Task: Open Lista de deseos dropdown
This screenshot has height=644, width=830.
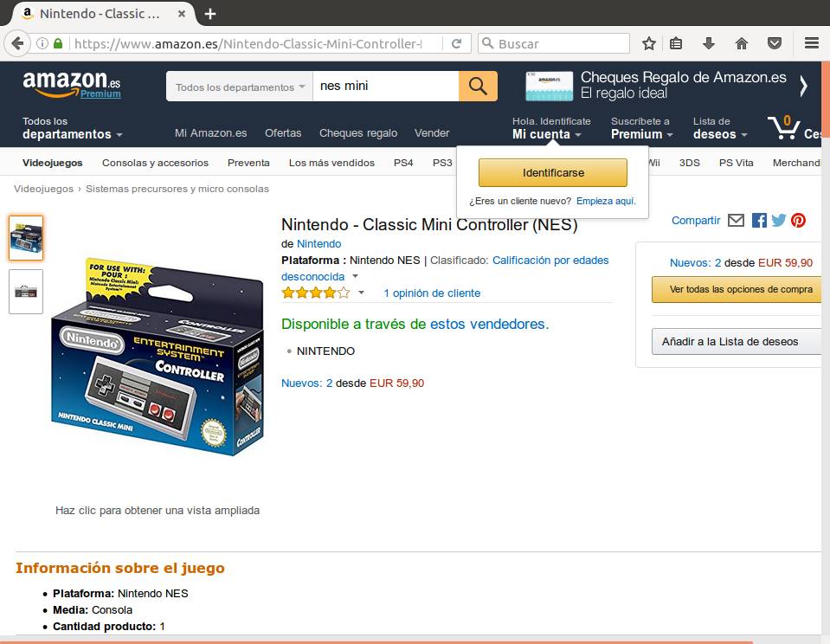Action: pyautogui.click(x=720, y=127)
